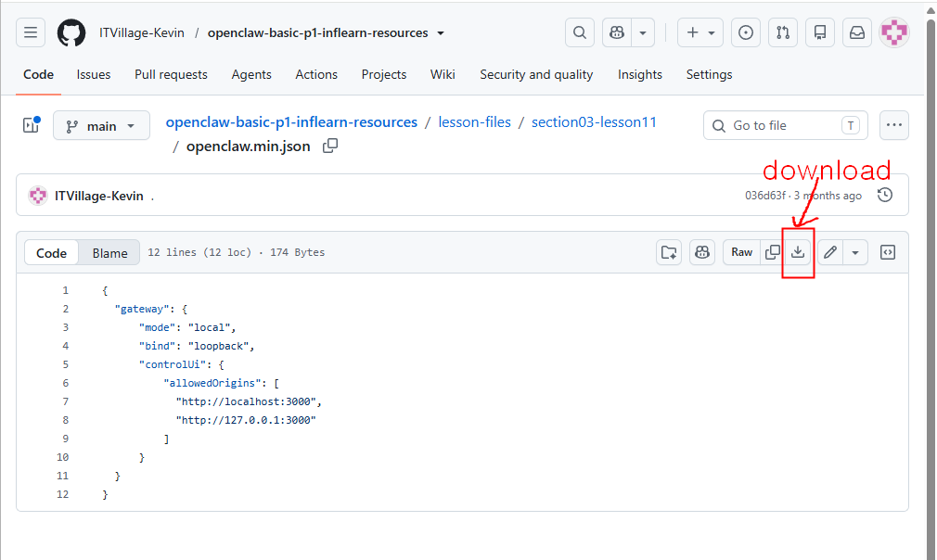Open commit 036d63f link

[764, 196]
